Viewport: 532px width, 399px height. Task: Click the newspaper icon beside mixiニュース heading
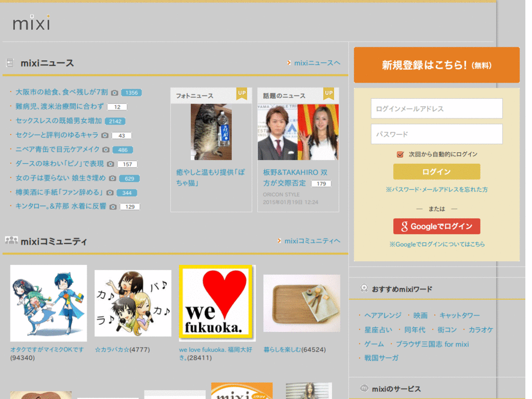pos(10,63)
